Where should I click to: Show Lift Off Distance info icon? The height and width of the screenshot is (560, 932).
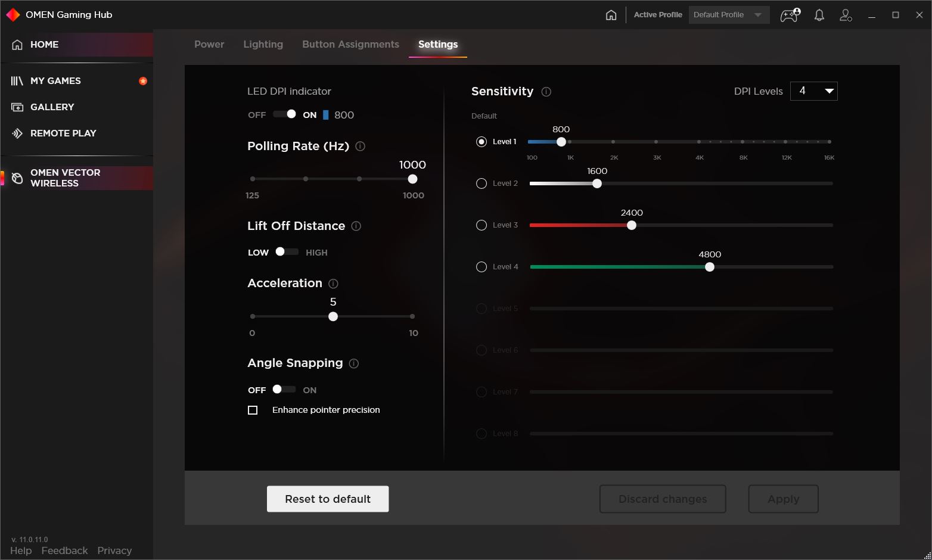(356, 226)
